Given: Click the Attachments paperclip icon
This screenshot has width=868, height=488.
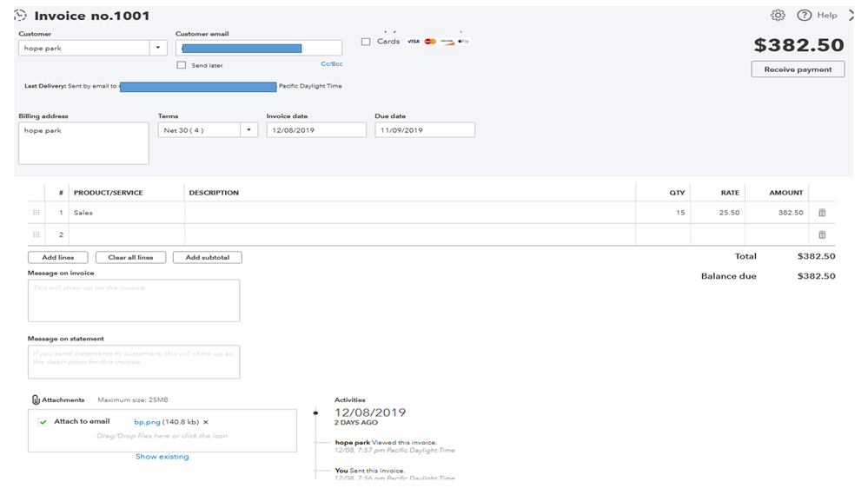Looking at the screenshot, I should (x=36, y=400).
